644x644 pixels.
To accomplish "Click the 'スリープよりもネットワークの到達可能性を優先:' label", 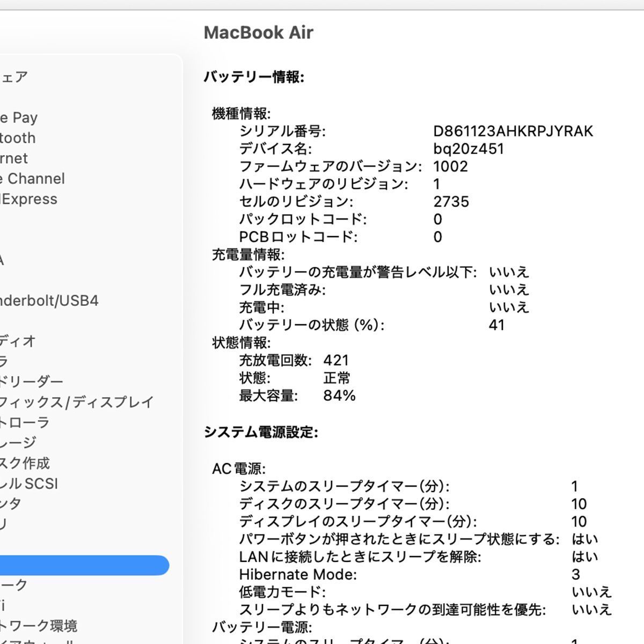I will pos(392,610).
